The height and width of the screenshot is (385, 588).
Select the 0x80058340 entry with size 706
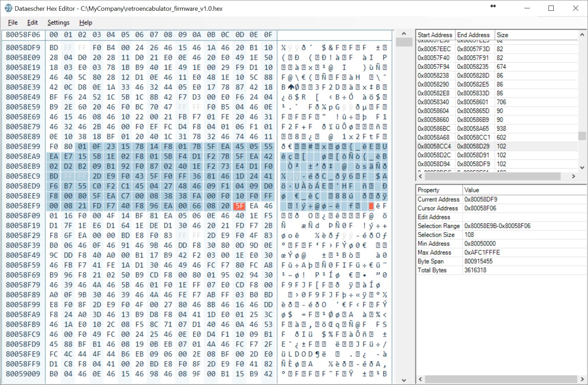pyautogui.click(x=450, y=102)
